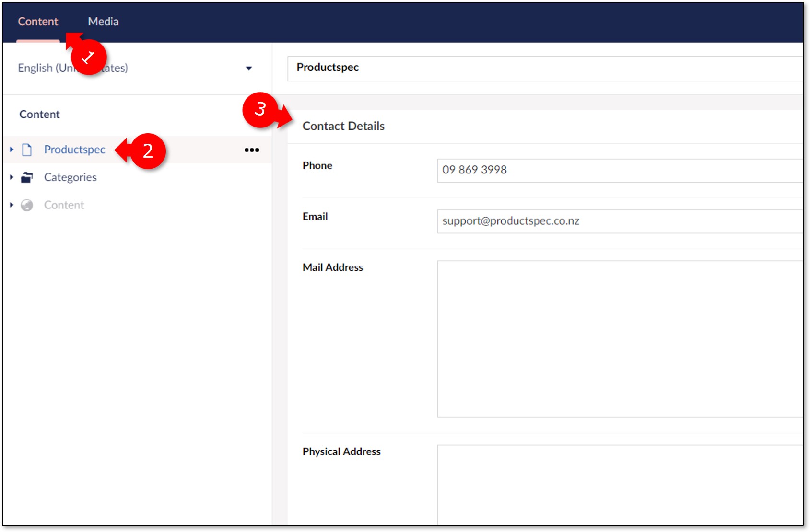Switch to the Media section tab
The image size is (810, 532).
click(103, 22)
